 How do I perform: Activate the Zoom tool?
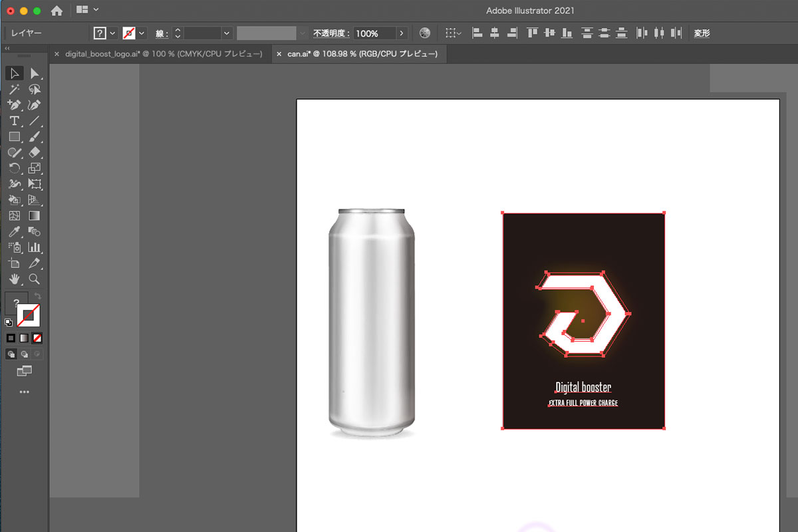click(34, 279)
